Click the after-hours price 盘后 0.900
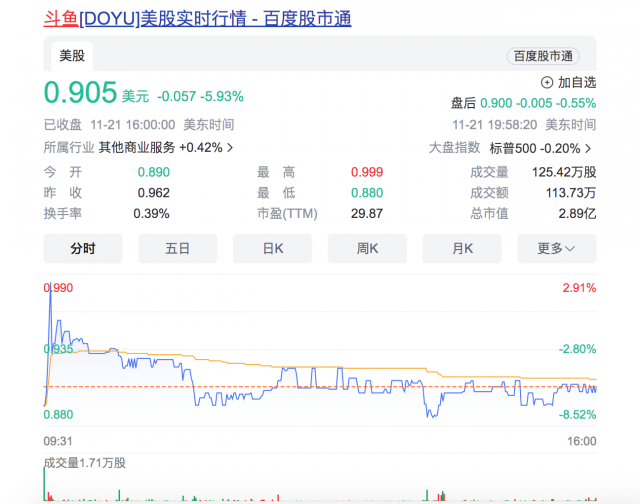 point(481,103)
